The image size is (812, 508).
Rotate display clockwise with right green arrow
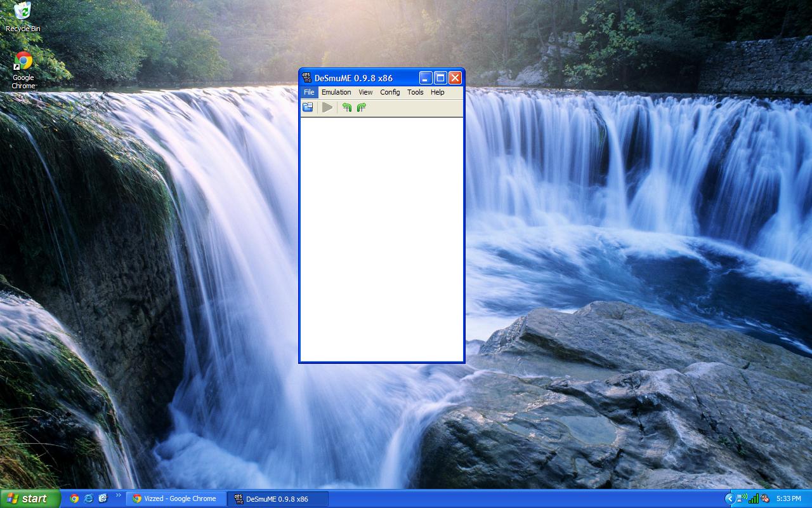362,107
